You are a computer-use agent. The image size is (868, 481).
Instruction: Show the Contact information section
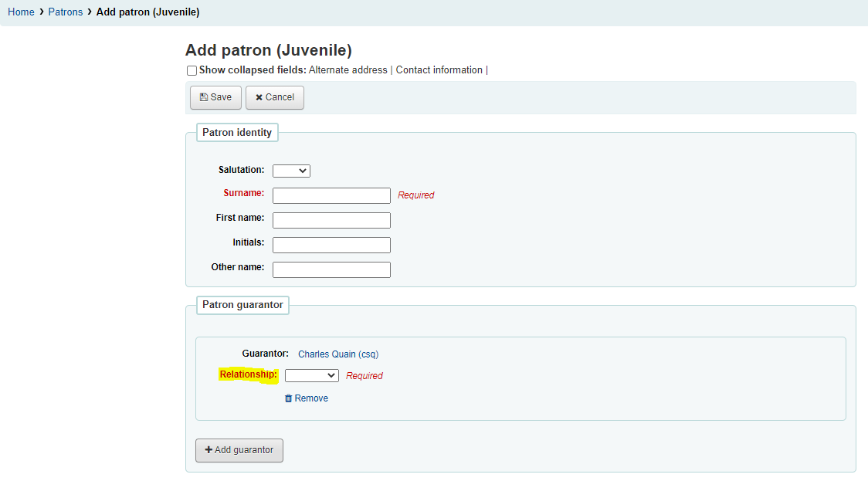point(439,69)
